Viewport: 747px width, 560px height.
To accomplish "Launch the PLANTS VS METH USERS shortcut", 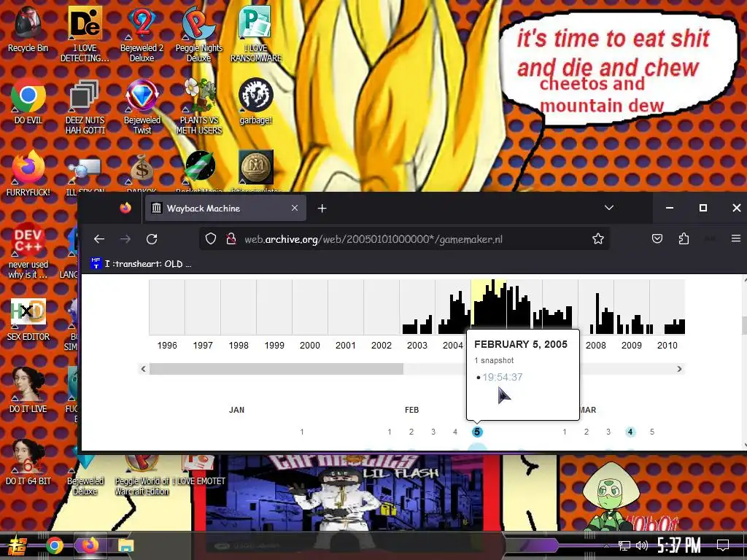I will pos(198,106).
